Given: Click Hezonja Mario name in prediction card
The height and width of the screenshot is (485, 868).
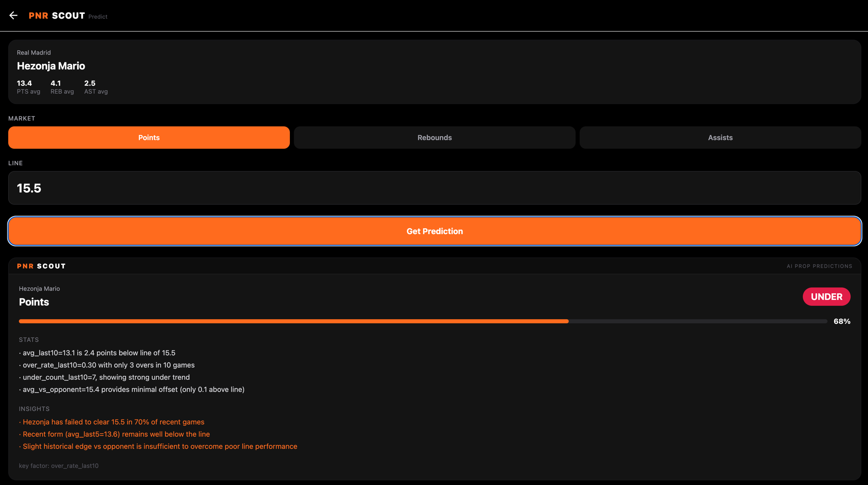Looking at the screenshot, I should pos(39,288).
